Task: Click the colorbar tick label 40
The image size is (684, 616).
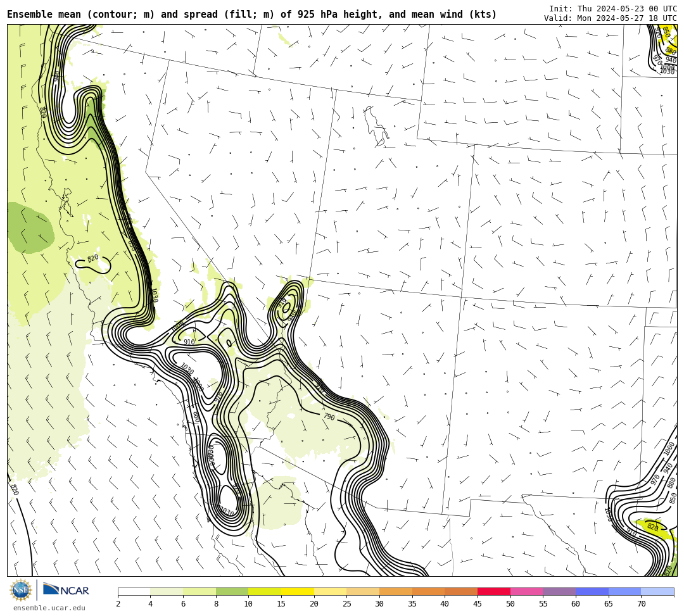Action: pos(445,604)
